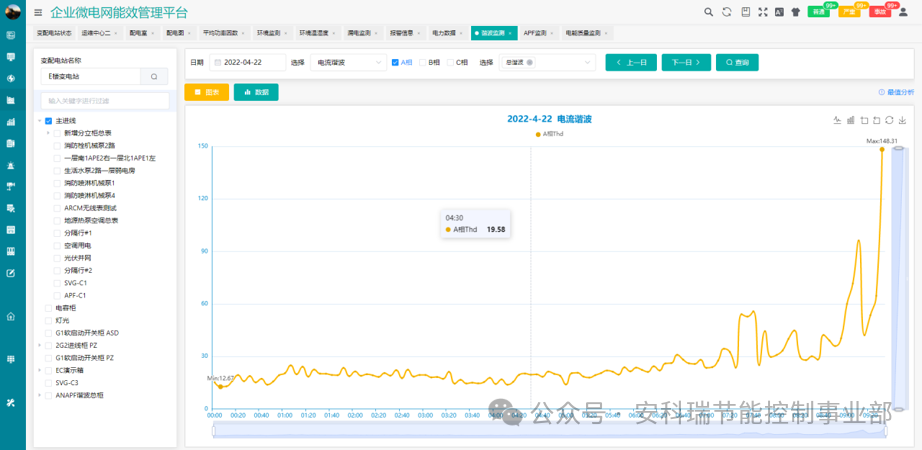This screenshot has height=450, width=922.
Task: Switch to the 变配电站状态 tab
Action: coord(54,34)
